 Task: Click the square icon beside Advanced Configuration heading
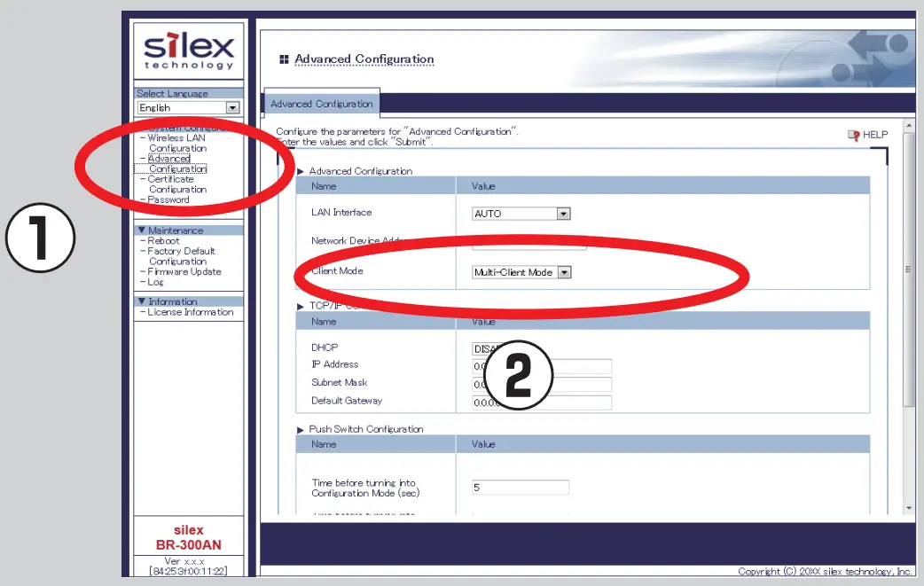pos(284,59)
